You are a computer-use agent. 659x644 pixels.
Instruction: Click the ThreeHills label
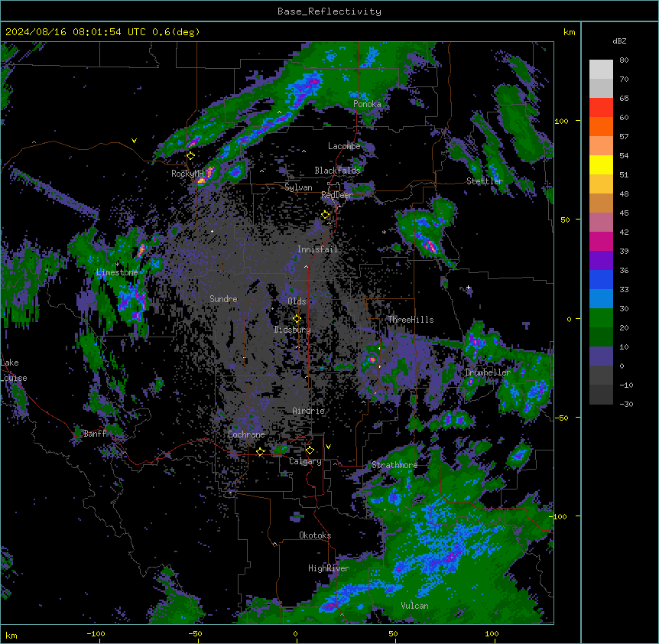click(x=411, y=320)
